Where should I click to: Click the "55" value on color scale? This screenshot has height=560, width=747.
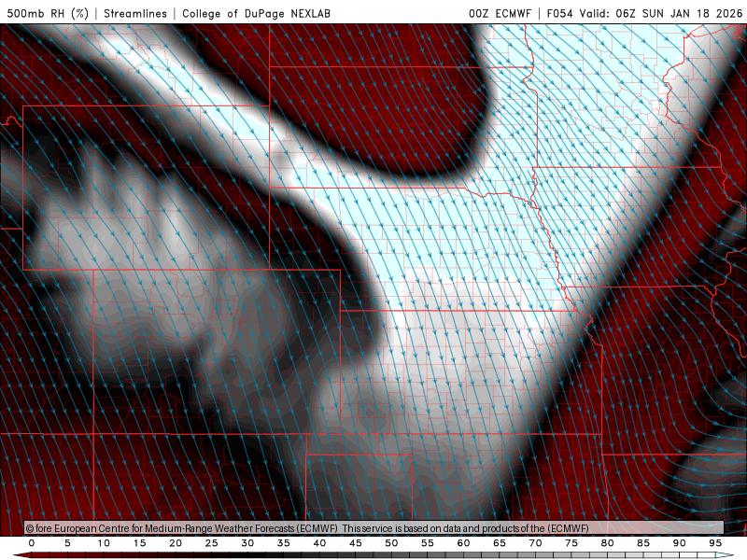[x=428, y=543]
